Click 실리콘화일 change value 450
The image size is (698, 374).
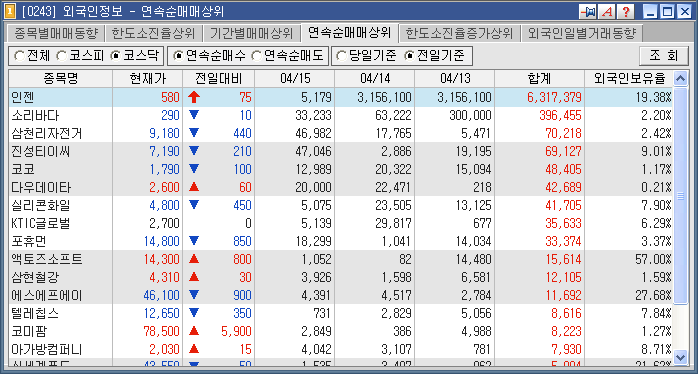(x=242, y=206)
